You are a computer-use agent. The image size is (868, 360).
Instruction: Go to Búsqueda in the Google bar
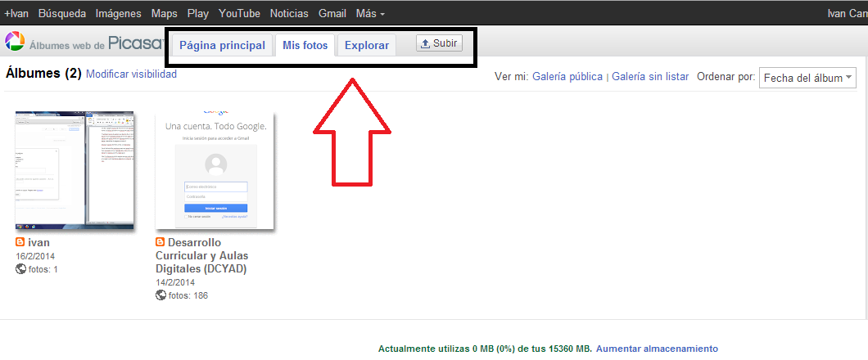tap(61, 13)
